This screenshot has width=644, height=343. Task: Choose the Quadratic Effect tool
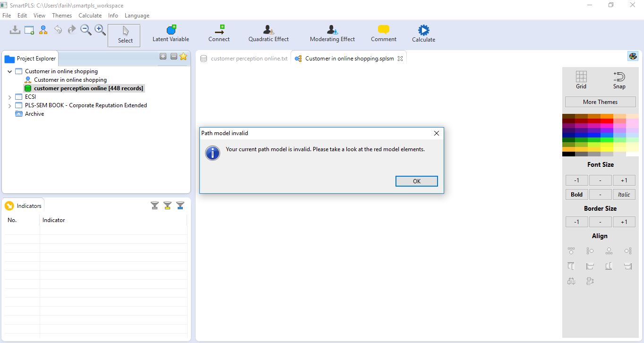click(268, 34)
